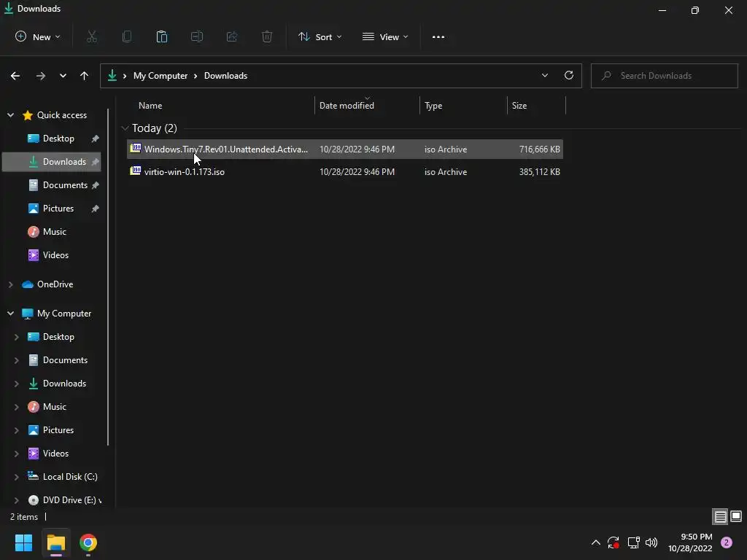Switch to details view layout icon

click(x=720, y=516)
